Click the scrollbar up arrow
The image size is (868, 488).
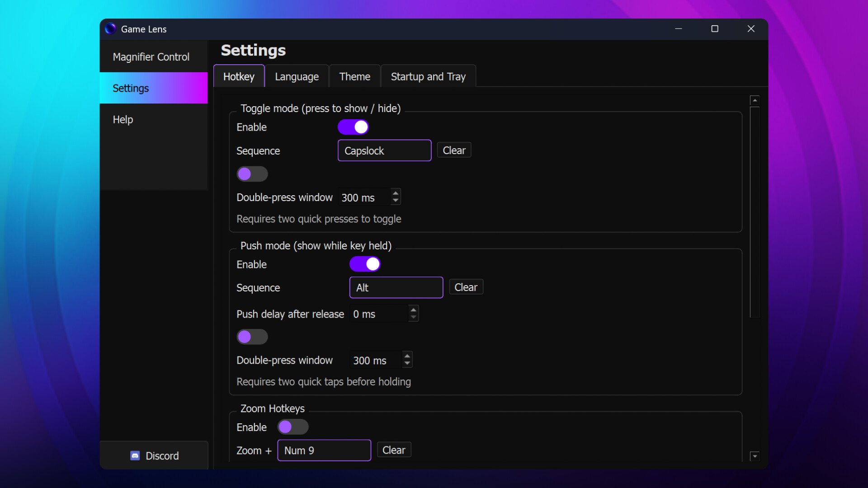pyautogui.click(x=755, y=100)
